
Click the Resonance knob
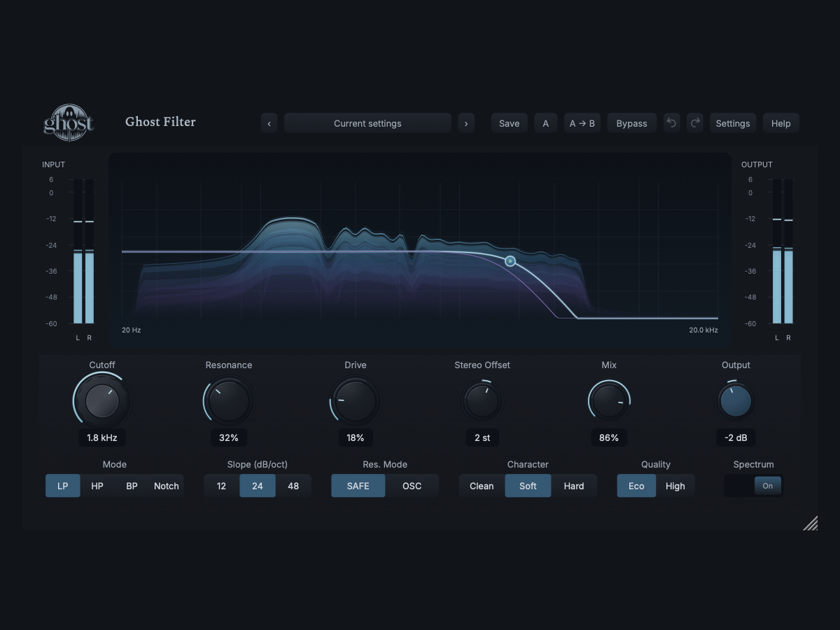click(229, 401)
